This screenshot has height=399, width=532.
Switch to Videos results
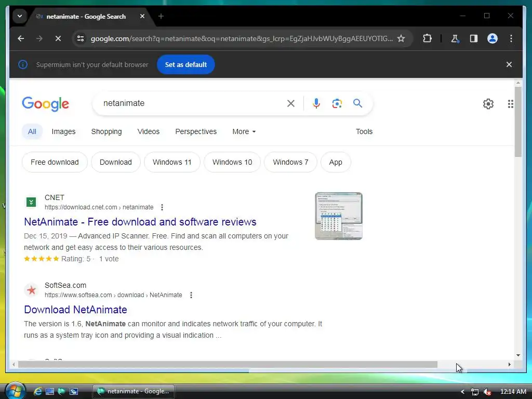tap(148, 131)
